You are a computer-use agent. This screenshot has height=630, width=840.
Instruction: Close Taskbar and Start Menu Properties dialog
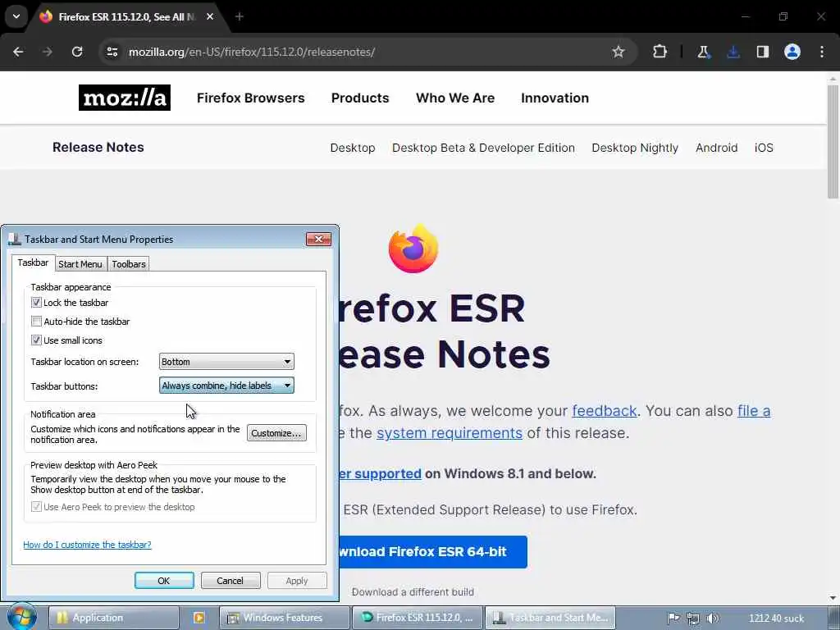click(x=318, y=239)
